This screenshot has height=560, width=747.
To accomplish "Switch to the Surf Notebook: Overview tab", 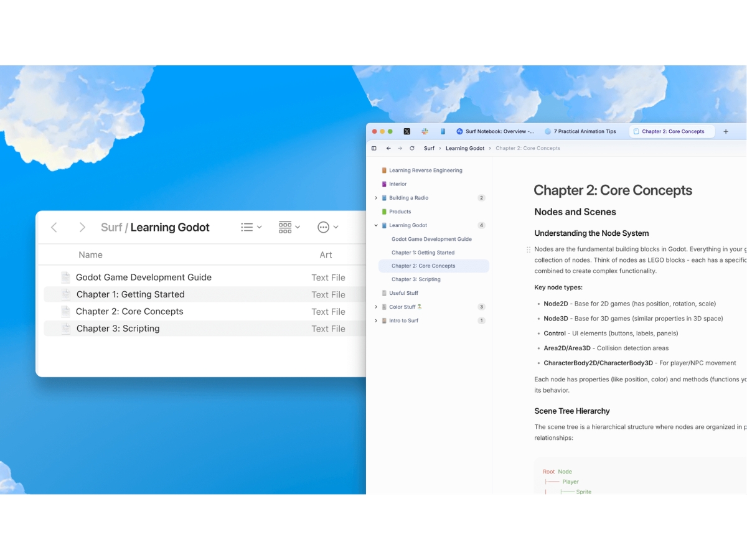I will click(495, 131).
